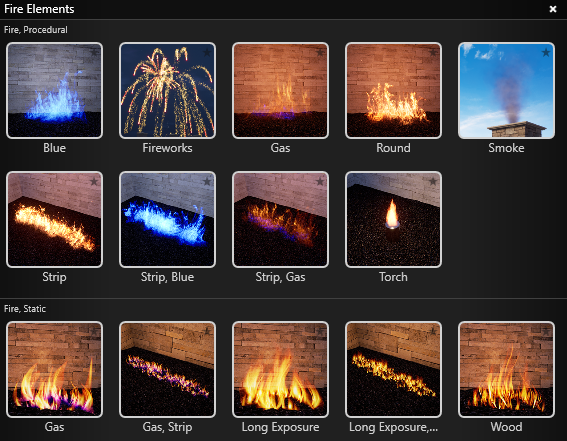Toggle the favorite star on Wood
Screen dimensions: 567x441
click(x=546, y=331)
